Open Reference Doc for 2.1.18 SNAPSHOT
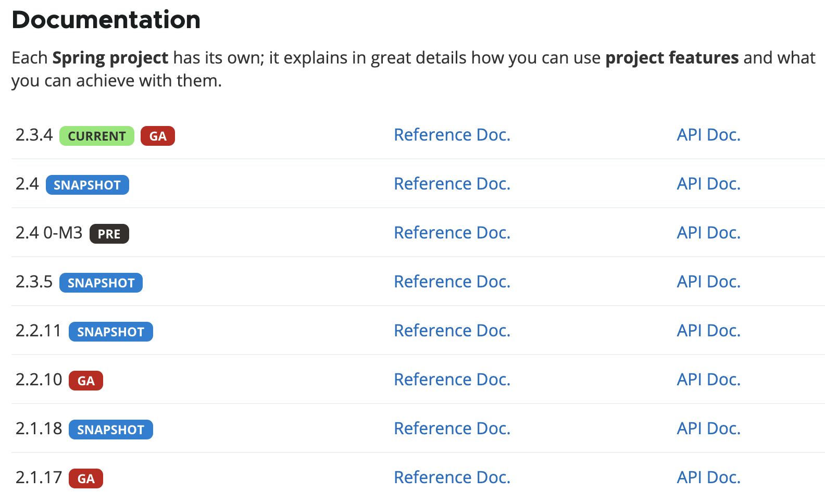 452,429
